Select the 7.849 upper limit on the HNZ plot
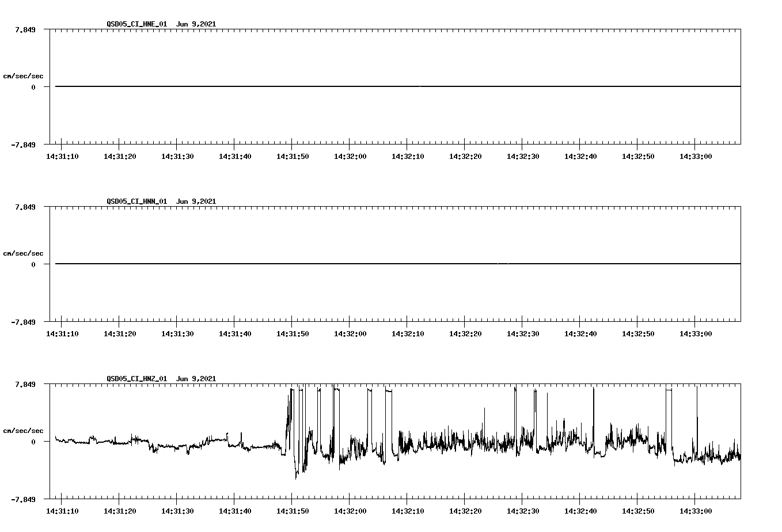This screenshot has width=782, height=532. point(25,384)
